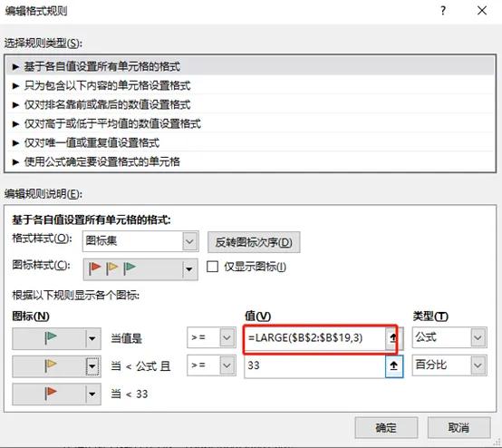Click the value field containing 33
The image size is (502, 448).
pyautogui.click(x=314, y=365)
